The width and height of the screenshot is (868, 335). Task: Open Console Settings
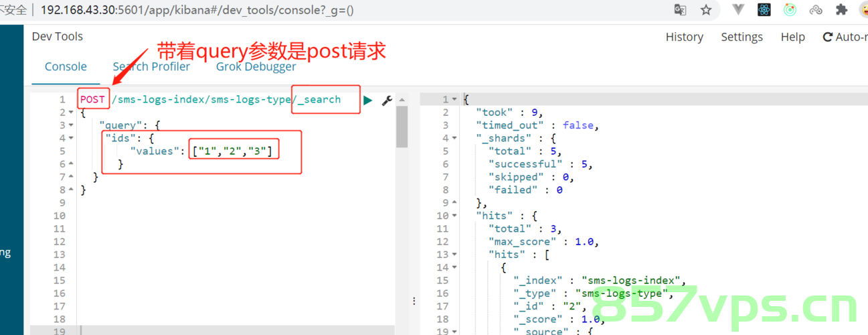pyautogui.click(x=742, y=37)
